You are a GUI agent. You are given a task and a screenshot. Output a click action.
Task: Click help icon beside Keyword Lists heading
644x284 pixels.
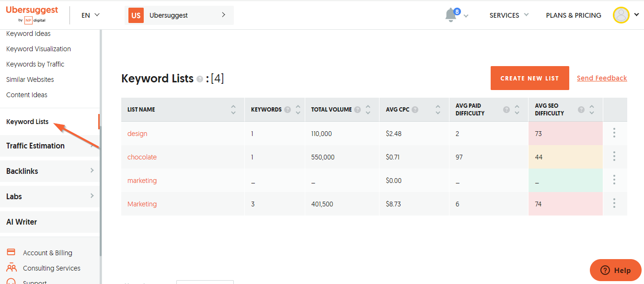click(x=200, y=79)
